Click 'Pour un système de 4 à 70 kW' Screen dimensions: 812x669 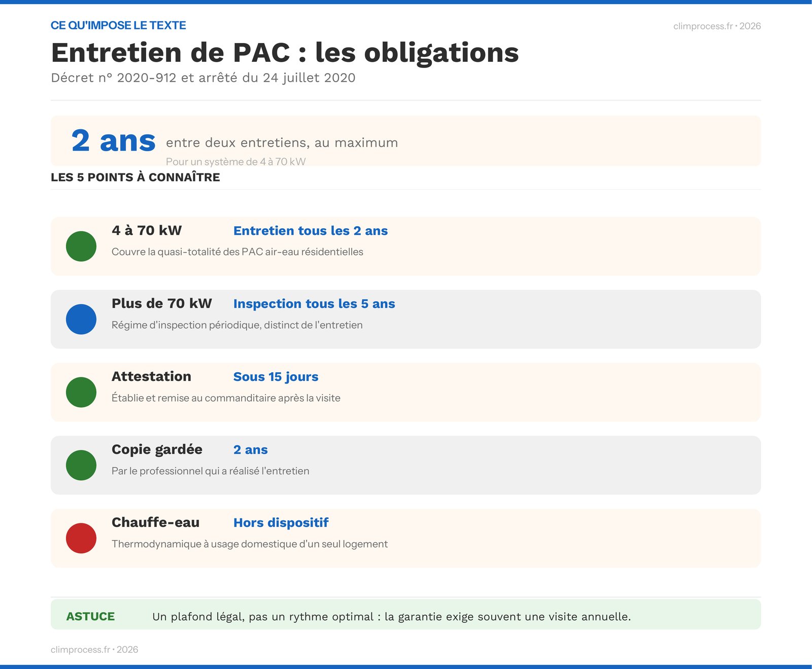pyautogui.click(x=236, y=161)
